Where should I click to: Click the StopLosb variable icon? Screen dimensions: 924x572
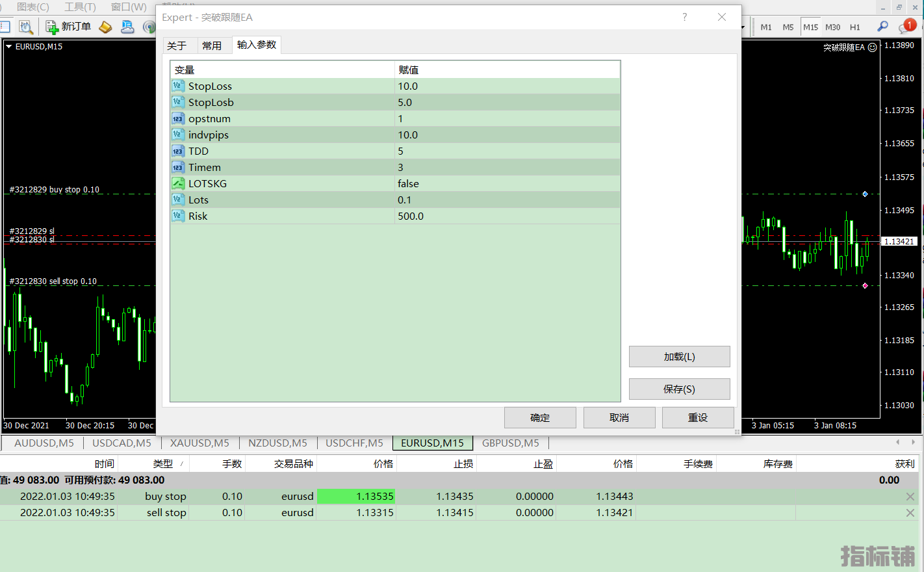(178, 102)
